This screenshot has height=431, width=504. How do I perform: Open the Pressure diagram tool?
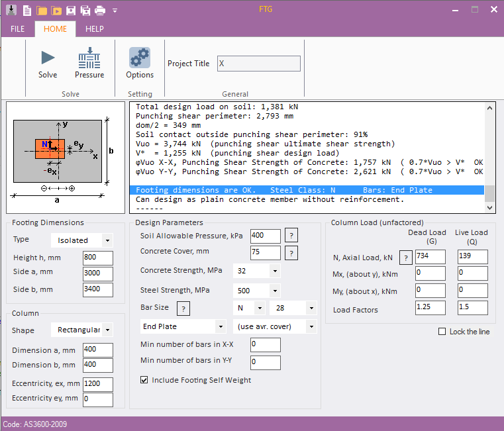pos(89,58)
